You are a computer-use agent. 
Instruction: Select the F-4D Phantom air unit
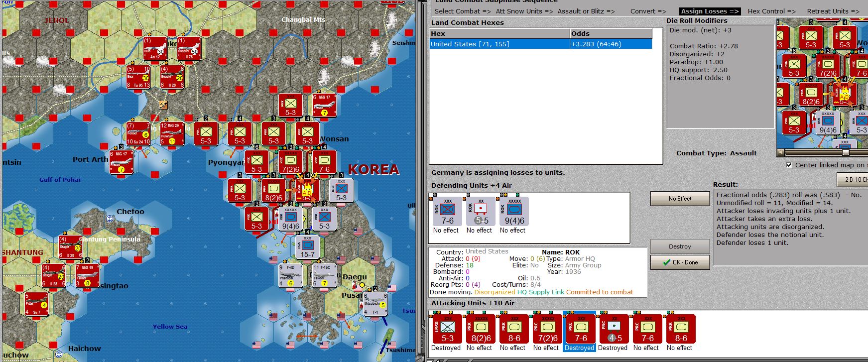290,276
